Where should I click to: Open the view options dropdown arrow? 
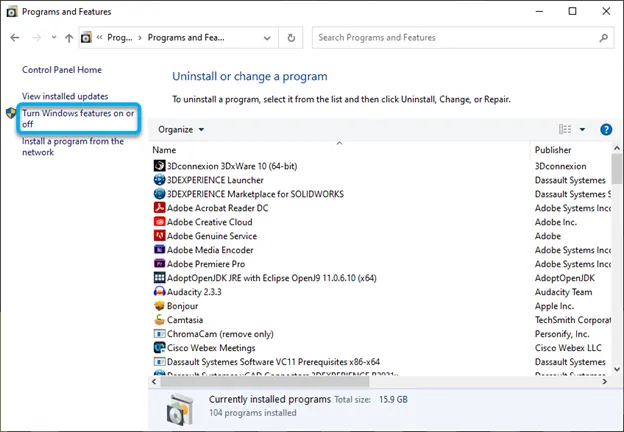(x=582, y=129)
